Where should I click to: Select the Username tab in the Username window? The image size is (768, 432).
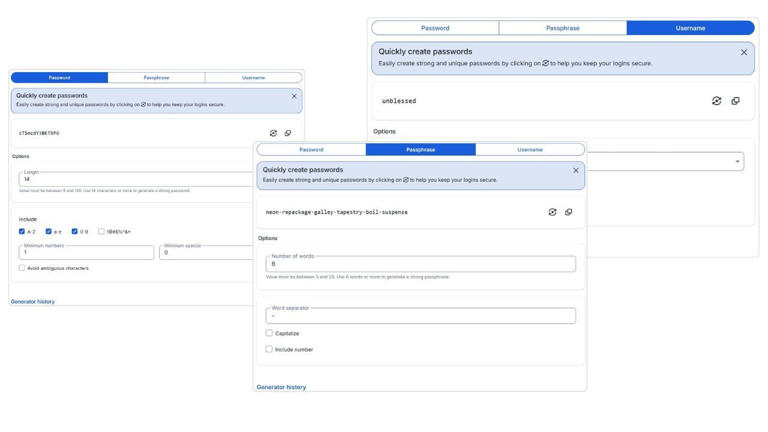coord(691,28)
